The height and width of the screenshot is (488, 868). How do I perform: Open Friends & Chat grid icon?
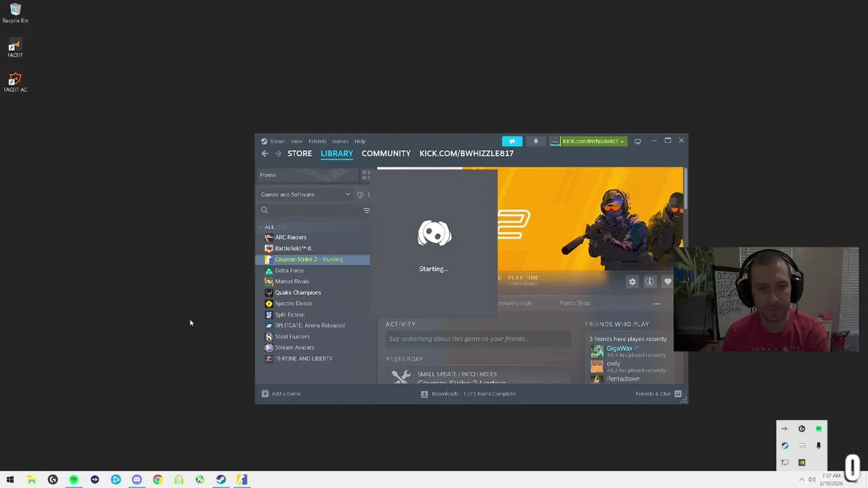pyautogui.click(x=677, y=394)
